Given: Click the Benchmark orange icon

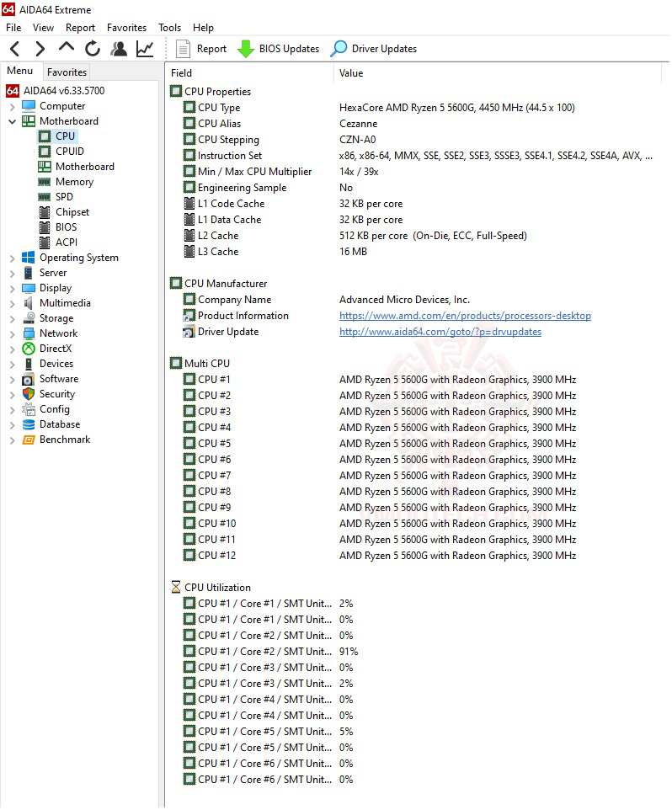Looking at the screenshot, I should tap(29, 440).
